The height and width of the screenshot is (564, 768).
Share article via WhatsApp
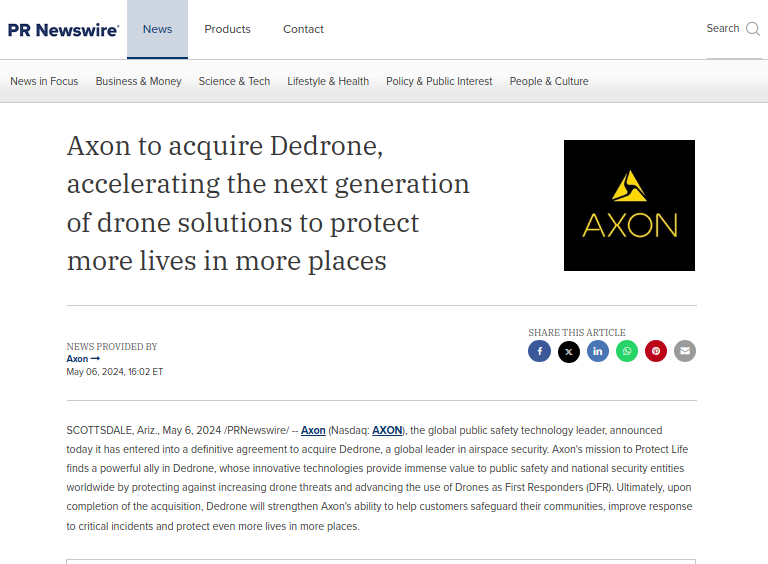pyautogui.click(x=627, y=351)
